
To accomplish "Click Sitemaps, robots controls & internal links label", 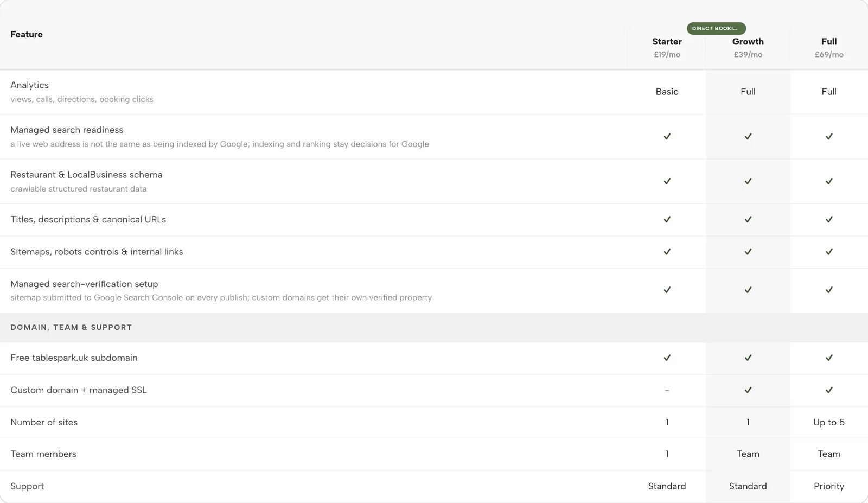I will [x=97, y=252].
